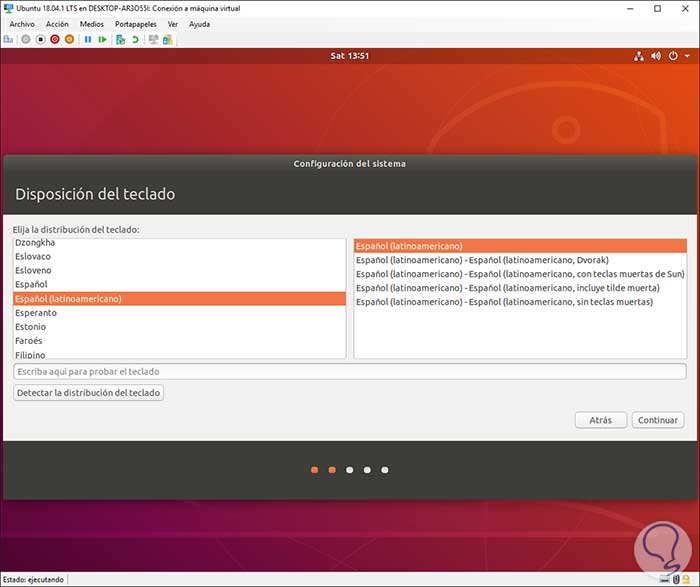Click the third progress dot
The image size is (700, 587).
tap(350, 470)
